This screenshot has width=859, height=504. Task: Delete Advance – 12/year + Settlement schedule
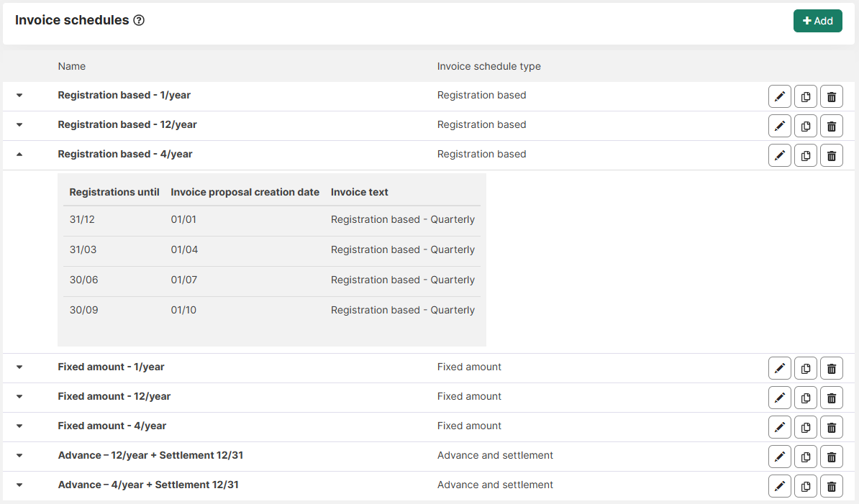pos(831,457)
